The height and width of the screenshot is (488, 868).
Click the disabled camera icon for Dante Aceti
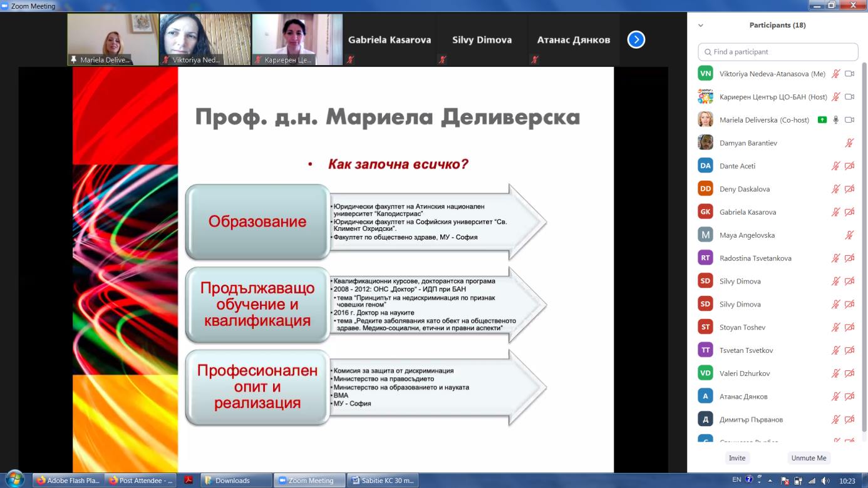(849, 166)
